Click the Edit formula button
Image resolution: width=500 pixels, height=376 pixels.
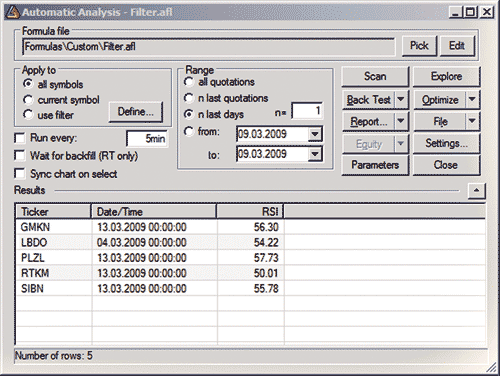click(x=457, y=46)
